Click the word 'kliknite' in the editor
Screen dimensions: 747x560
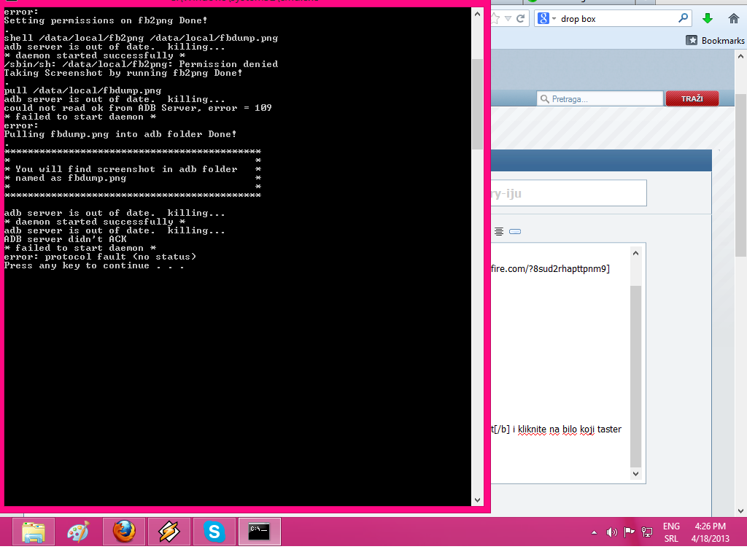[x=532, y=429]
